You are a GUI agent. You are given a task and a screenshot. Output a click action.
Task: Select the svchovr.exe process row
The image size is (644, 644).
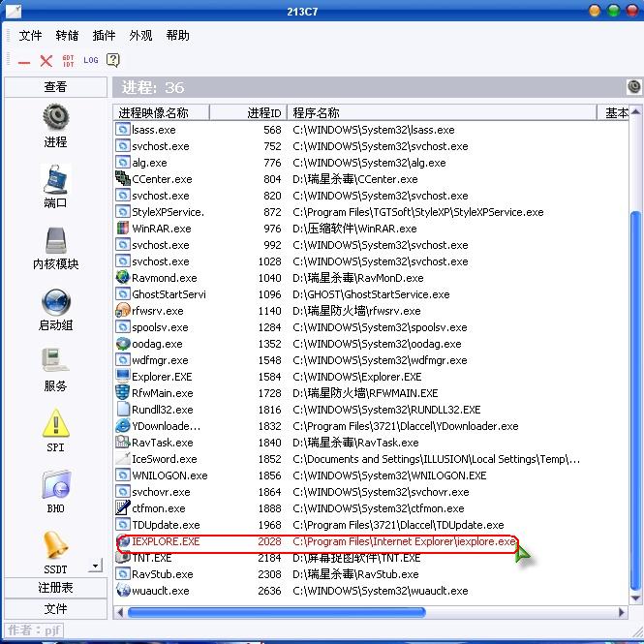click(x=371, y=491)
